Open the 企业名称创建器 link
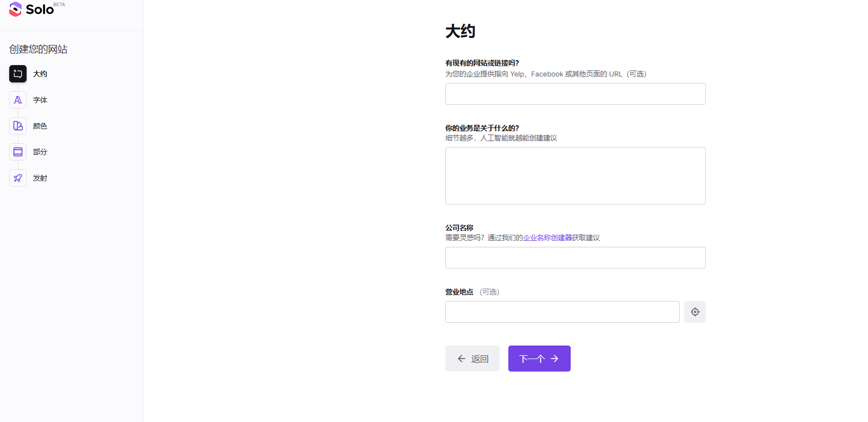The height and width of the screenshot is (422, 868). 547,238
